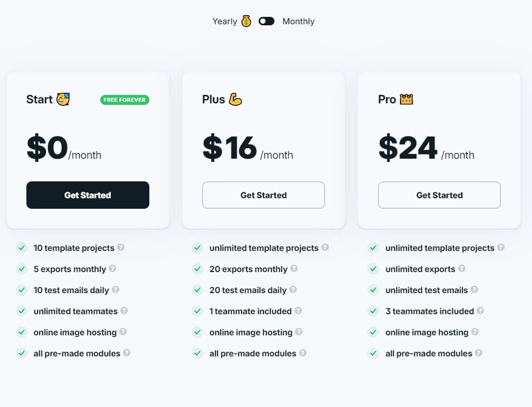532x407 pixels.
Task: Click Get Started on the Pro plan
Action: 439,195
